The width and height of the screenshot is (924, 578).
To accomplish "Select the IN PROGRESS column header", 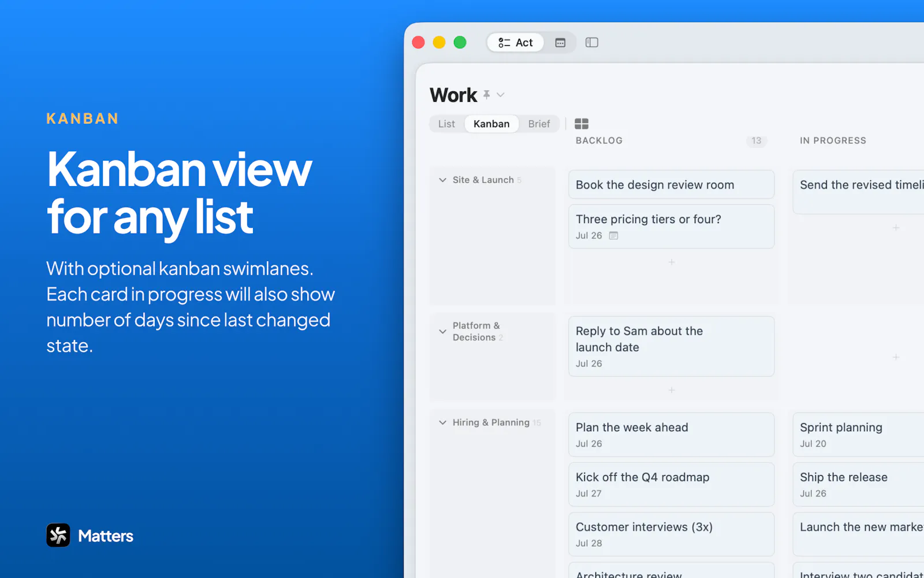I will pyautogui.click(x=833, y=140).
